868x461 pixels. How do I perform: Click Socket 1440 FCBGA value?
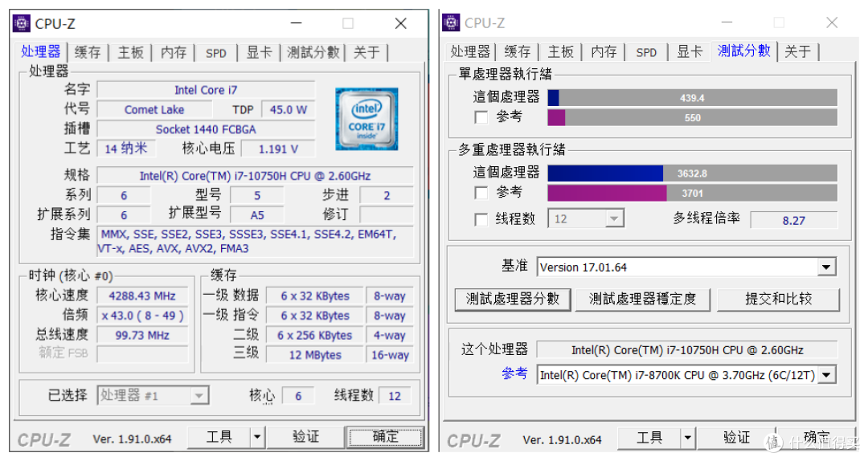click(206, 129)
